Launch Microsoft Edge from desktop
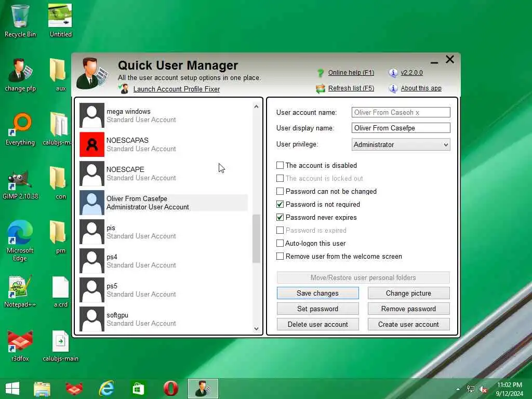This screenshot has width=532, height=399. pos(20,241)
